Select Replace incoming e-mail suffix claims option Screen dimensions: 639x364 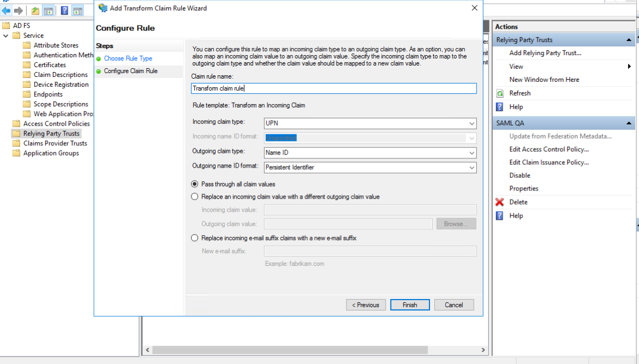pyautogui.click(x=194, y=237)
